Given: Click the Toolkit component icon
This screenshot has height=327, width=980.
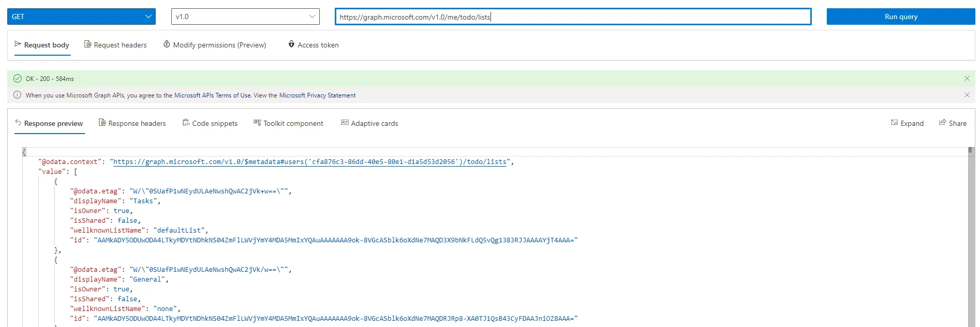Looking at the screenshot, I should (257, 123).
